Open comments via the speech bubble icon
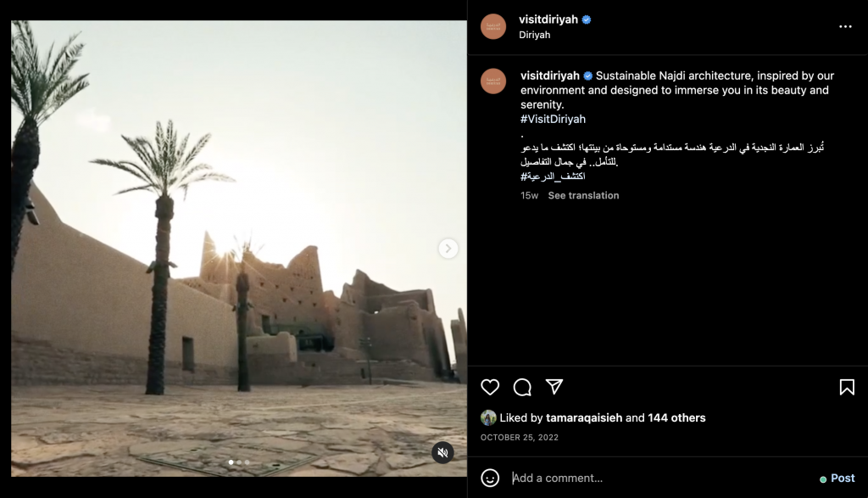Screen dimensions: 868x498 (522, 387)
